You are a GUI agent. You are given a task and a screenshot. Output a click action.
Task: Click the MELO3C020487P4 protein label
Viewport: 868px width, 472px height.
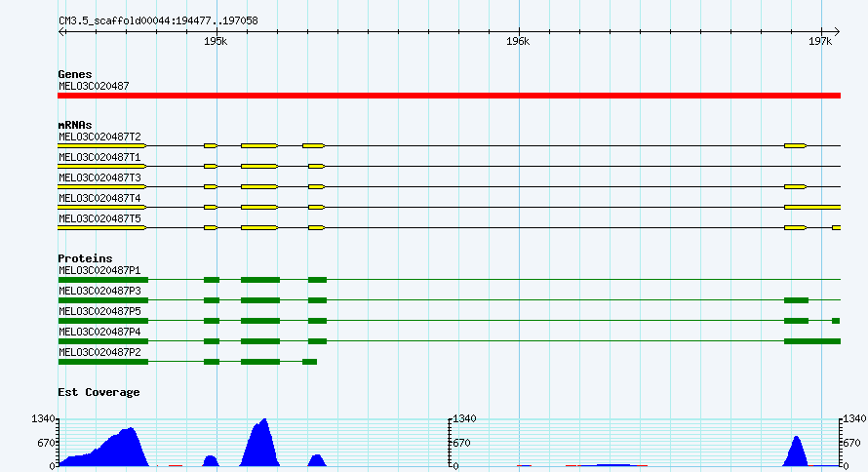coord(99,332)
